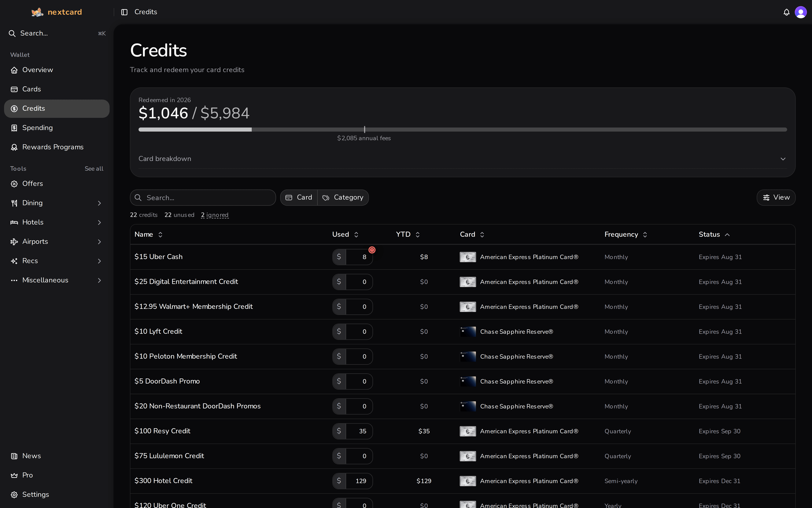The width and height of the screenshot is (812, 508).
Task: Open Rewards Programs page
Action: 57,147
